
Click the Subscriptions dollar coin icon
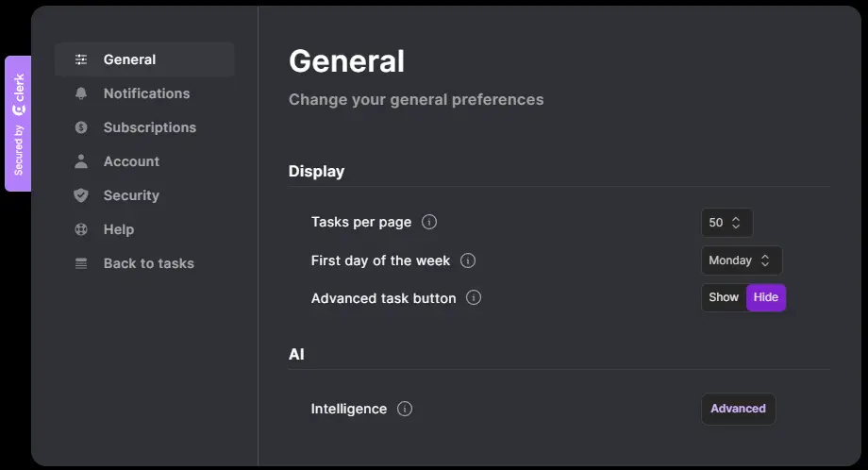coord(81,127)
